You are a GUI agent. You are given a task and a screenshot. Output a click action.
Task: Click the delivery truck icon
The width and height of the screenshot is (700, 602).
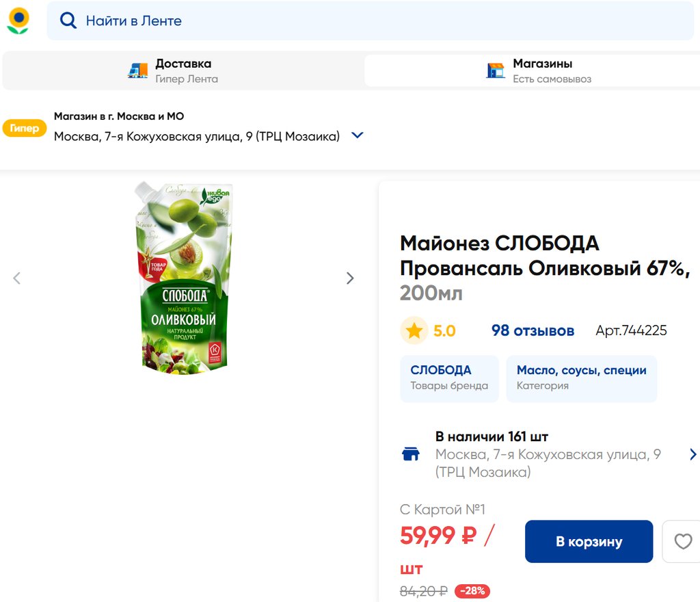pos(138,70)
